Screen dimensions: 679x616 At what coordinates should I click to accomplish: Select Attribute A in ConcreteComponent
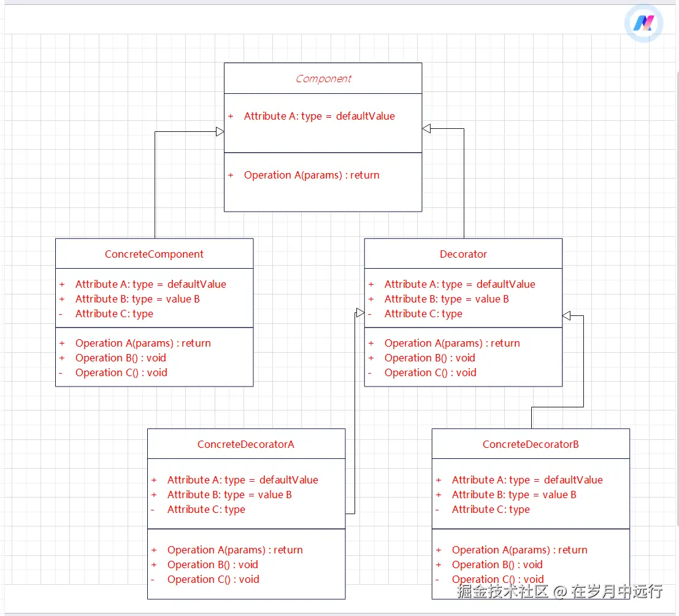pyautogui.click(x=151, y=284)
